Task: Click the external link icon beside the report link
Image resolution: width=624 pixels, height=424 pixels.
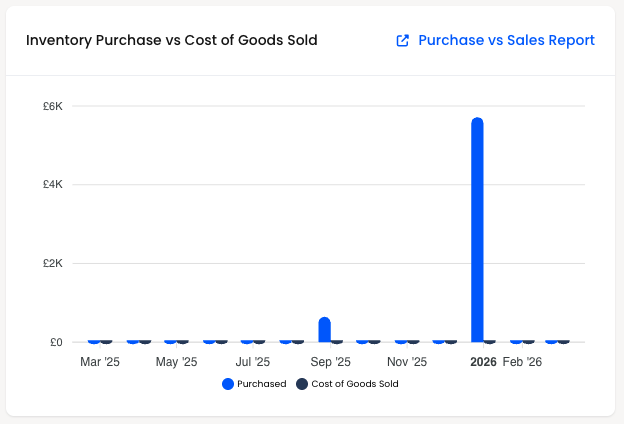Action: coord(402,41)
